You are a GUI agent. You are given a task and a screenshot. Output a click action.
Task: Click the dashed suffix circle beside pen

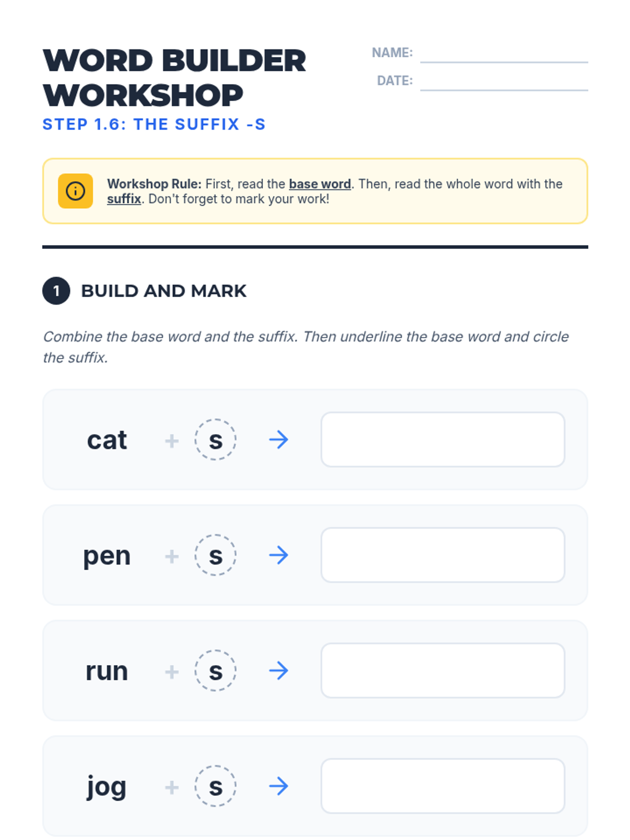click(x=215, y=555)
